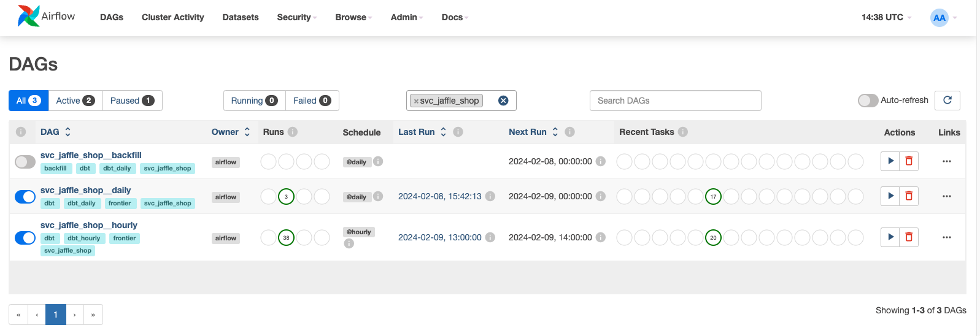Open the Security dropdown menu
This screenshot has height=336, width=980.
coord(296,17)
